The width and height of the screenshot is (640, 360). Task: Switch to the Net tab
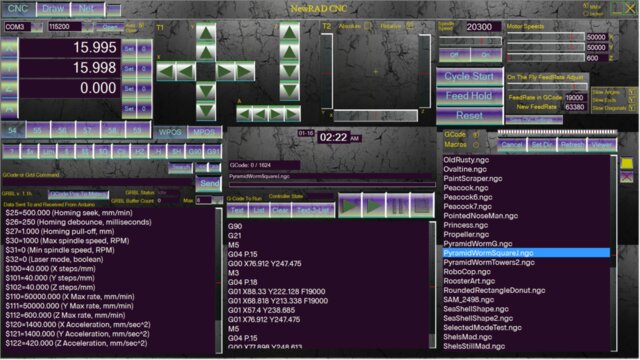click(x=87, y=9)
